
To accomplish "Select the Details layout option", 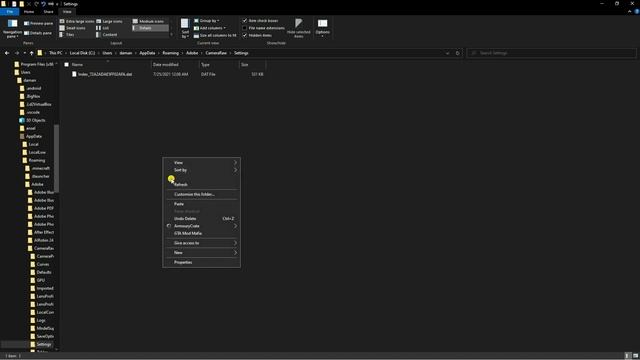I will point(150,28).
